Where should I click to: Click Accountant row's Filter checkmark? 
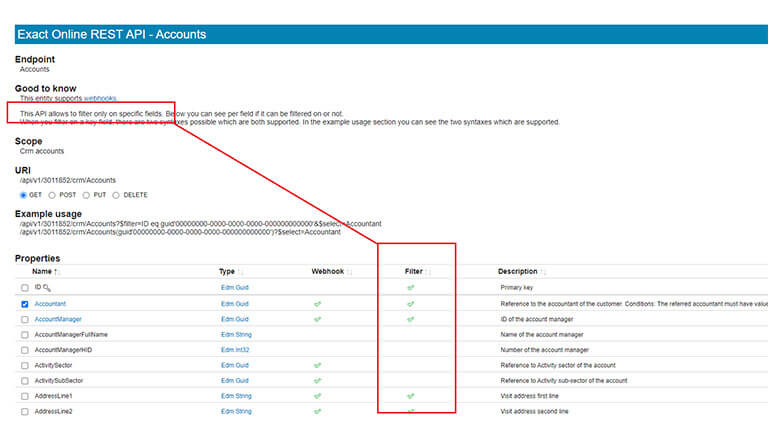[x=410, y=304]
